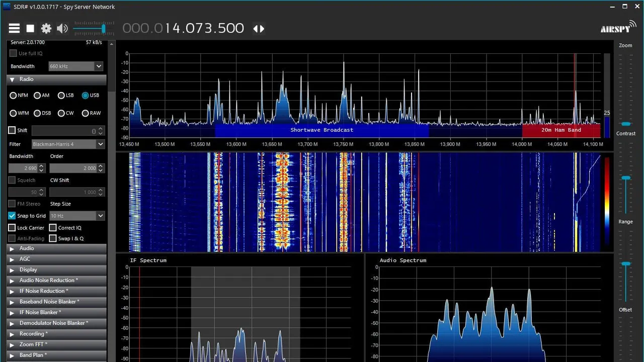644x362 pixels.
Task: Click the waterfall display at the tuned signal
Action: [576, 202]
